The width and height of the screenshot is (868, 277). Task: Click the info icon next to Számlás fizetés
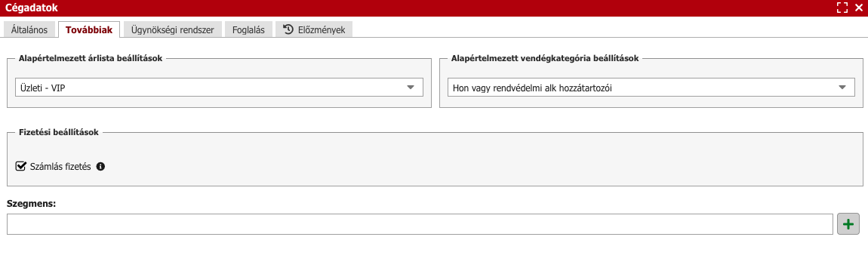click(100, 166)
